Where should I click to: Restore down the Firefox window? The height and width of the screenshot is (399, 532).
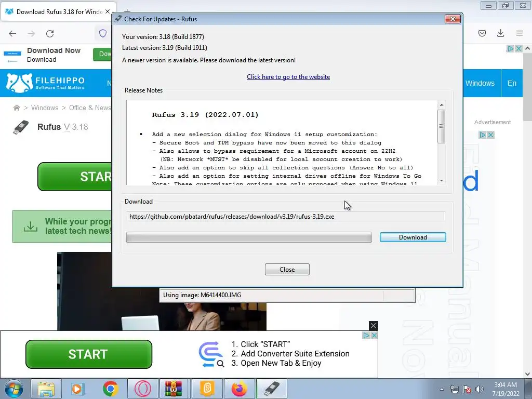(x=505, y=5)
